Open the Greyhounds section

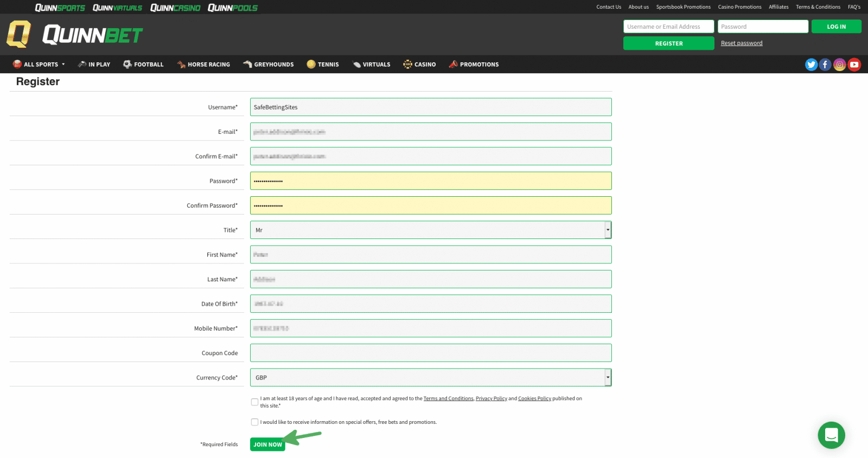269,64
